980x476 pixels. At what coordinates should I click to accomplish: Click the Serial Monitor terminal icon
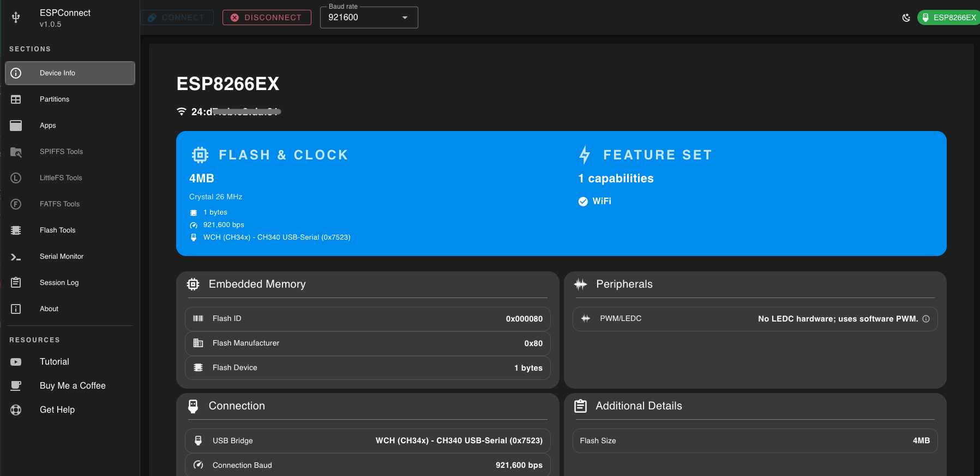point(16,257)
